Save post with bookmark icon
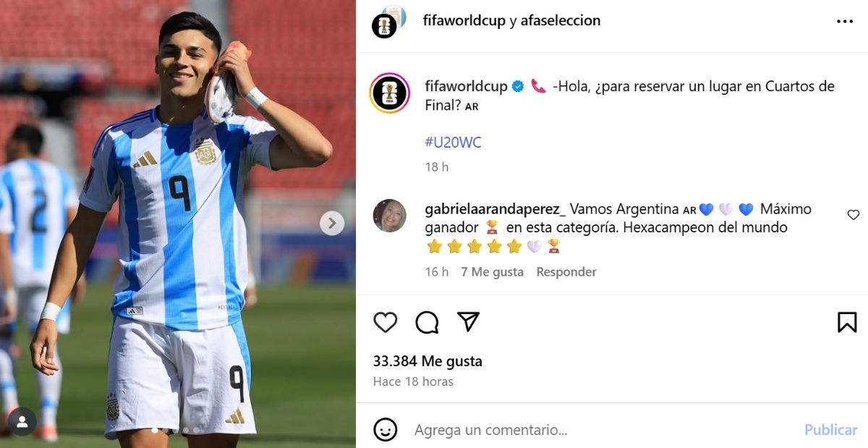The image size is (868, 448). click(847, 322)
